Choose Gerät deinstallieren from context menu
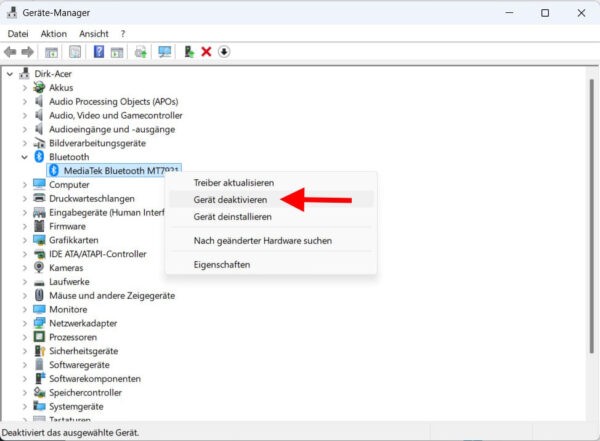Screen dimensions: 600x441 (271, 216)
